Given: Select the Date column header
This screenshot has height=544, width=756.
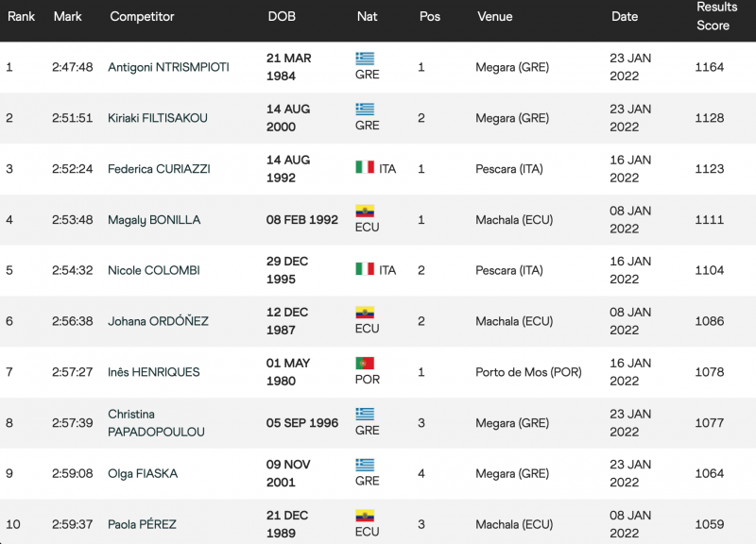Looking at the screenshot, I should (625, 16).
